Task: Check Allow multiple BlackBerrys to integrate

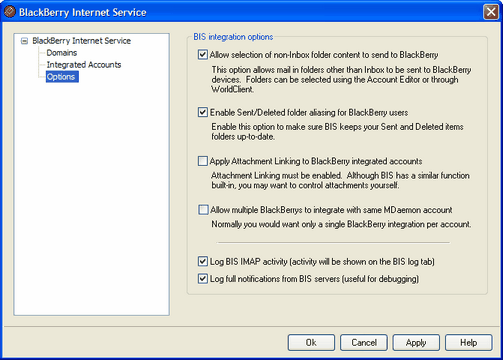Action: pyautogui.click(x=203, y=210)
